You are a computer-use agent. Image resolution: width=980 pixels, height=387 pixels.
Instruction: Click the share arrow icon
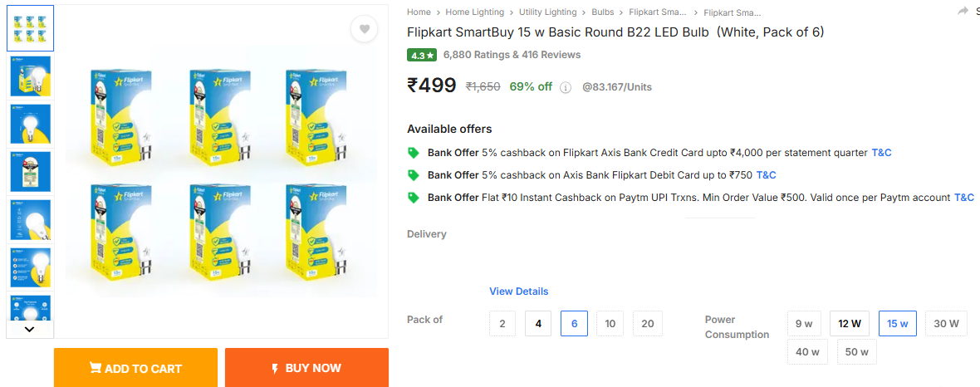[x=963, y=12]
